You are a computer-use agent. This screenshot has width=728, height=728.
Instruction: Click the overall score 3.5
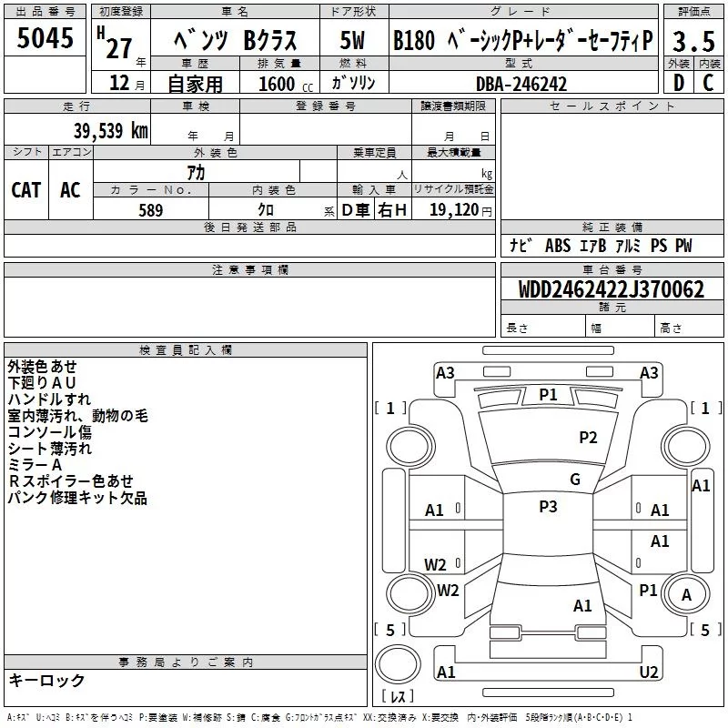click(x=693, y=41)
